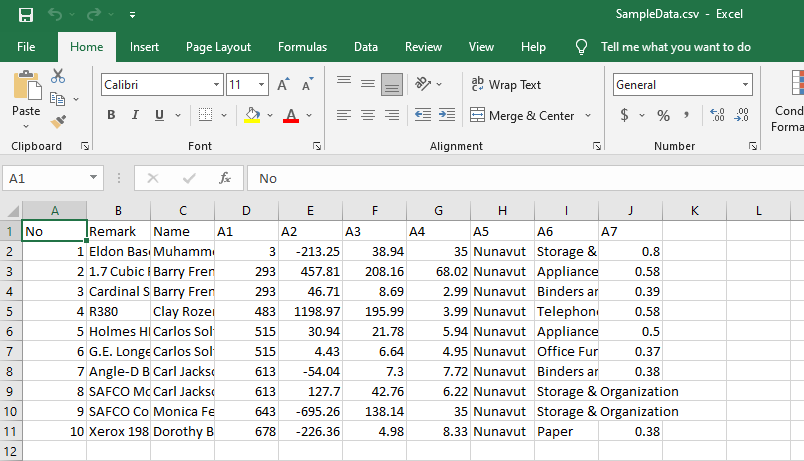Screen dimensions: 804x461
Task: Open the Page Layout tab
Action: (218, 47)
